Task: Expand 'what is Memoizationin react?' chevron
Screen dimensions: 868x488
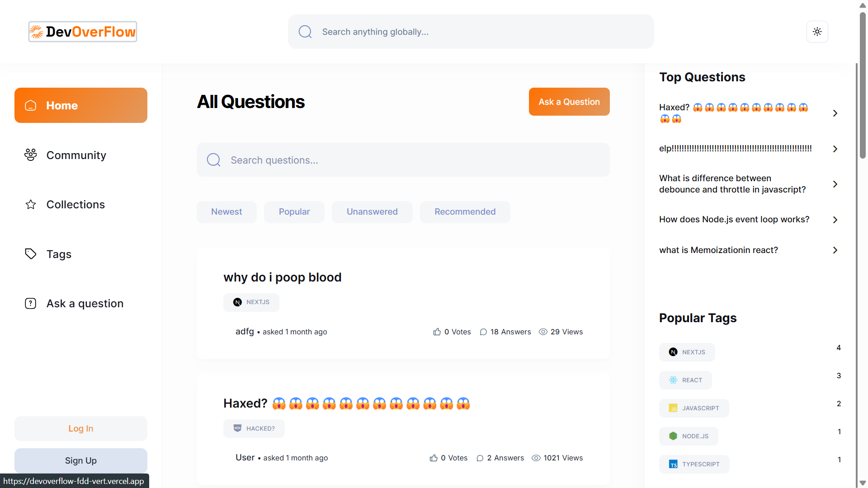Action: [x=835, y=250]
